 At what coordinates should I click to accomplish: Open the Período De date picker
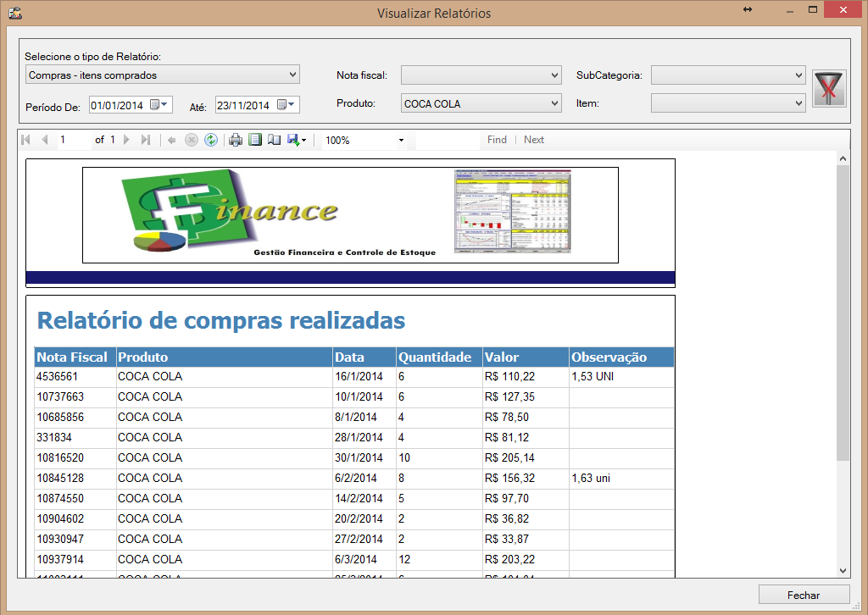click(159, 104)
